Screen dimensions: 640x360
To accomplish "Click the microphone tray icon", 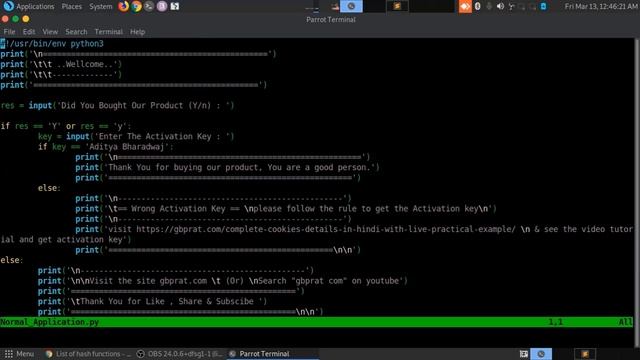I will [x=489, y=6].
